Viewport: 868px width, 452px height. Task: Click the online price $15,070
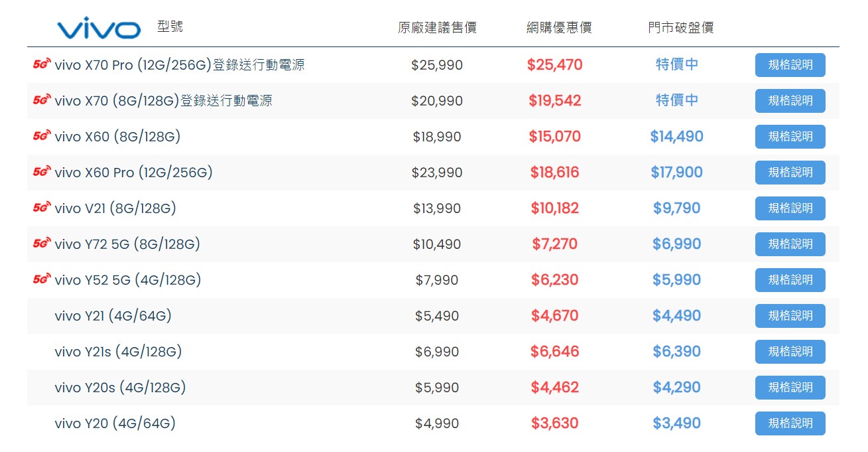[x=555, y=137]
